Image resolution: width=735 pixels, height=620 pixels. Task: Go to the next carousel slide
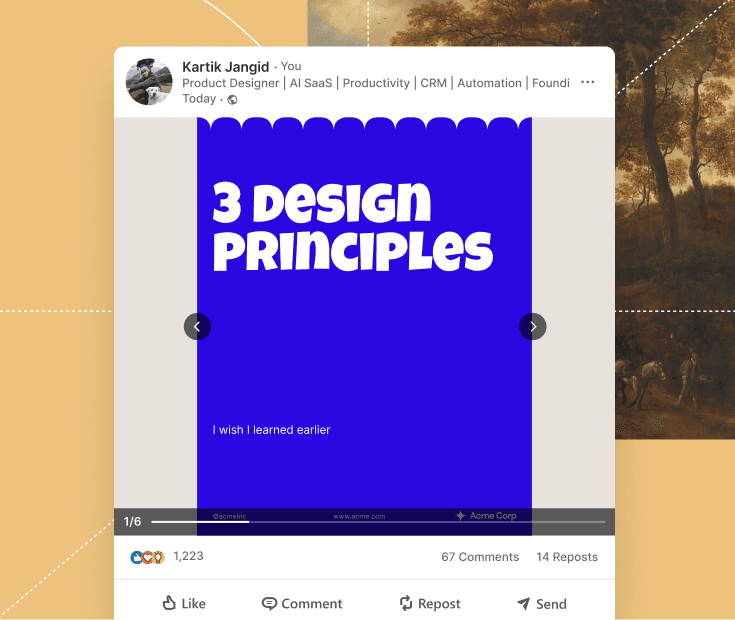click(533, 326)
